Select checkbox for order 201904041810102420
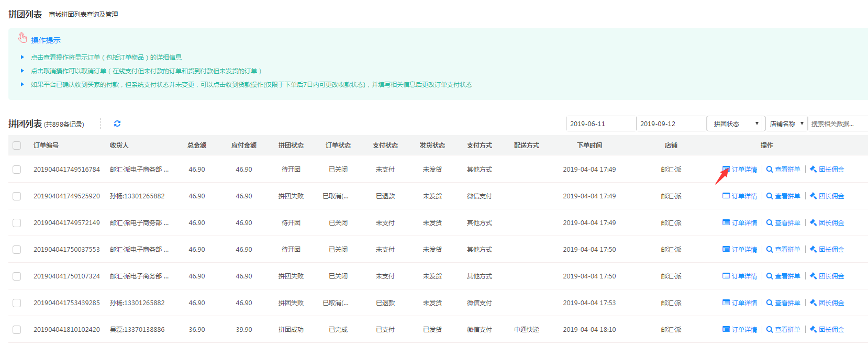Image resolution: width=868 pixels, height=347 pixels. pos(17,330)
